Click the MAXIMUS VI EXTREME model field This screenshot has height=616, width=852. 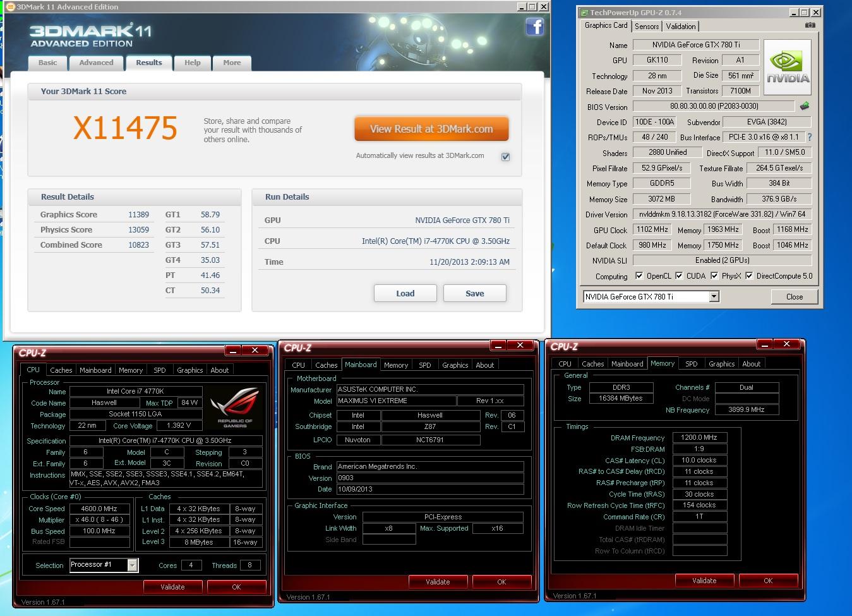coord(396,401)
